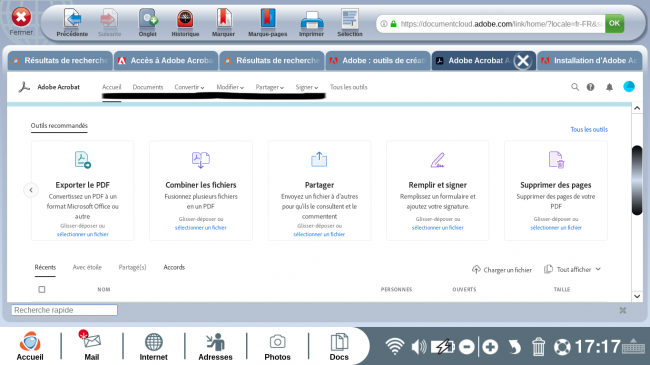Image resolution: width=650 pixels, height=365 pixels.
Task: Expand the Partager dropdown menu
Action: point(269,87)
